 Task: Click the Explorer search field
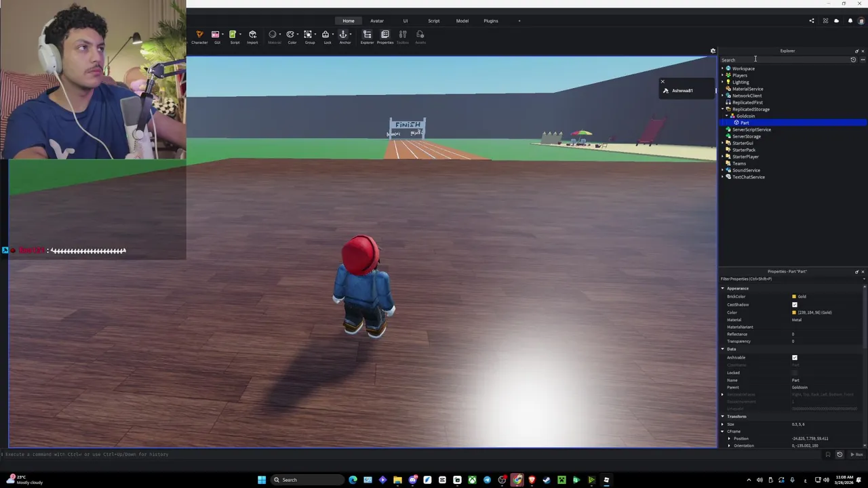(x=784, y=60)
